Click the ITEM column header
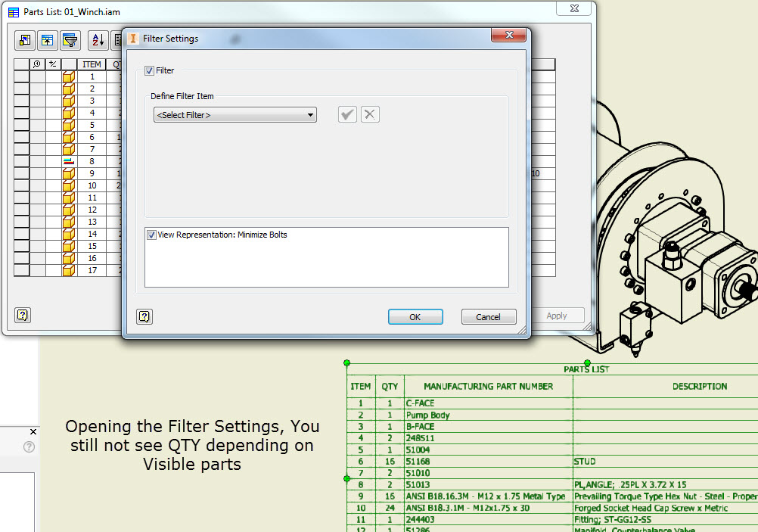Image resolution: width=758 pixels, height=532 pixels. (92, 64)
